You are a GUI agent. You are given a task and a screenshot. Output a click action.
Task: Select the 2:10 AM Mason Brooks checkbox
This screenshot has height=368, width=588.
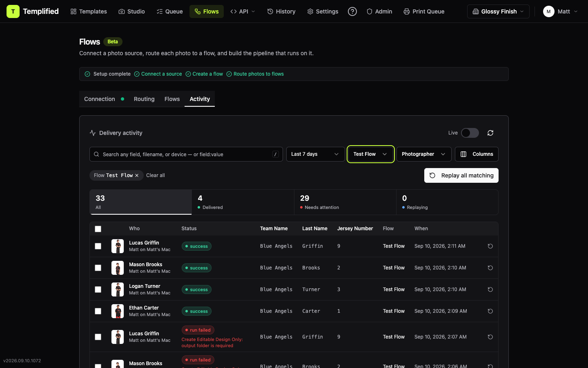coord(98,268)
